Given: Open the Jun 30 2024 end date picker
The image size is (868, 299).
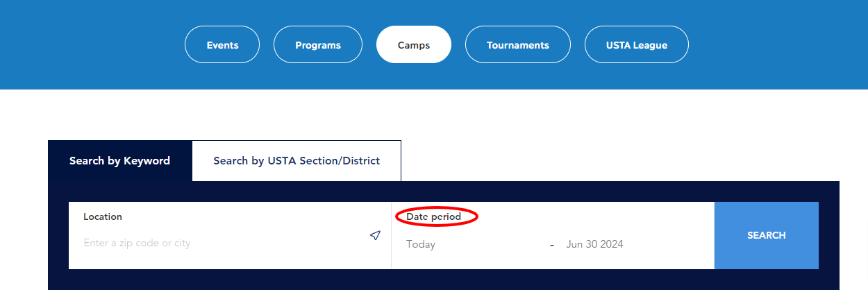Looking at the screenshot, I should pyautogui.click(x=594, y=244).
